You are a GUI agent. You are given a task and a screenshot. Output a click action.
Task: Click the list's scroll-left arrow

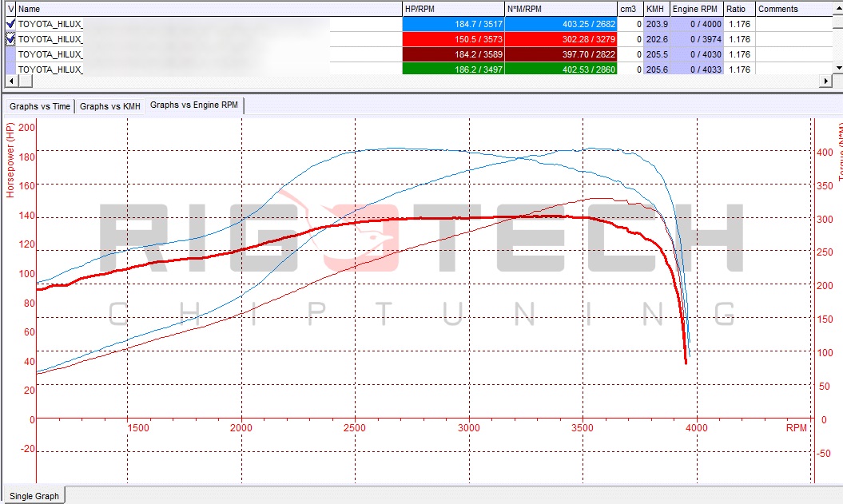10,81
